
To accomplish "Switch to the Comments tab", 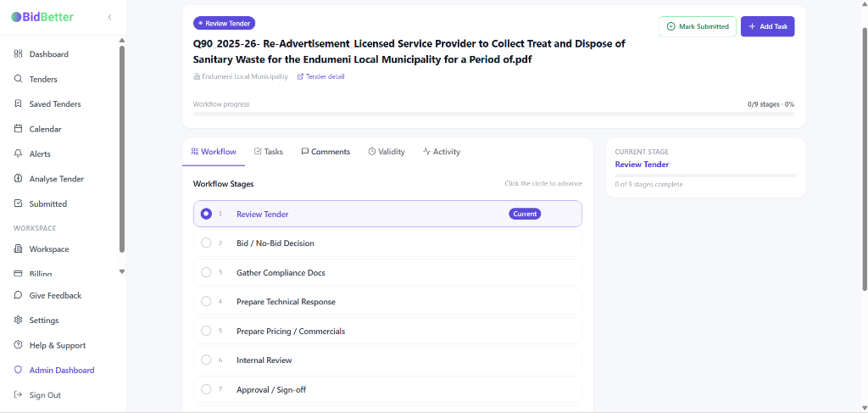I will (325, 152).
